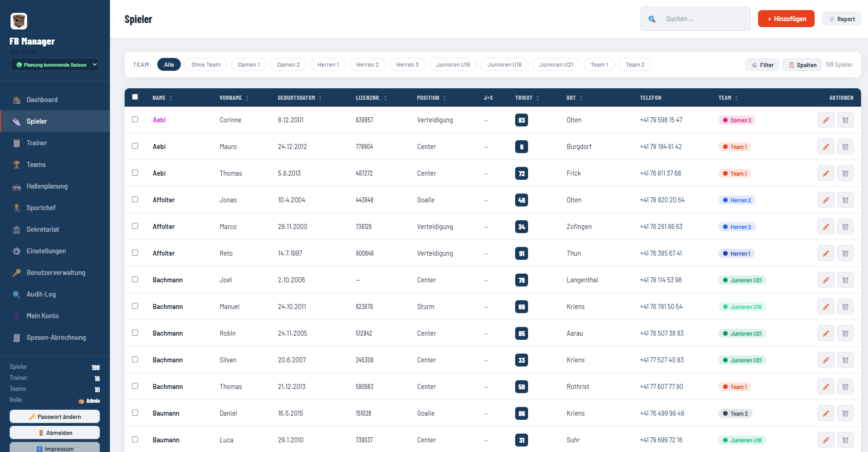Click the search magnifier icon
Screen dimensions: 868x452
[652, 19]
